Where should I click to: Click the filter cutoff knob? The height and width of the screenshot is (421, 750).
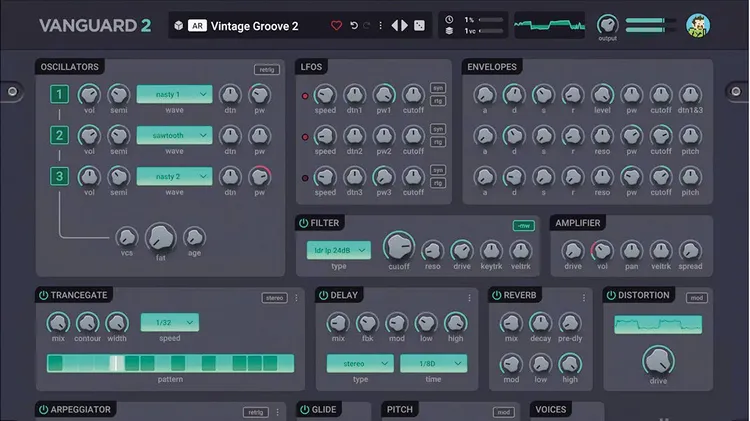398,246
